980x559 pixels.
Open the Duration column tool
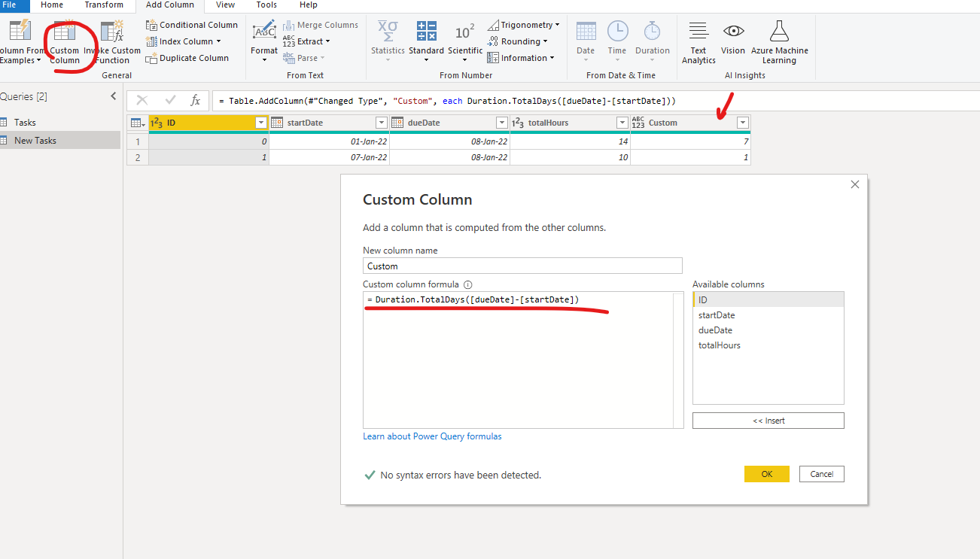(x=652, y=41)
